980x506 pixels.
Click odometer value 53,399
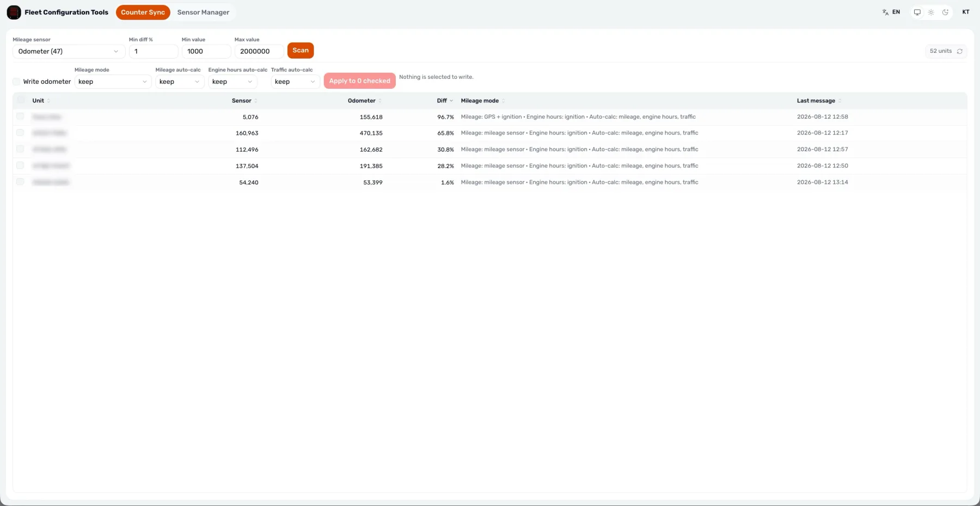(373, 182)
